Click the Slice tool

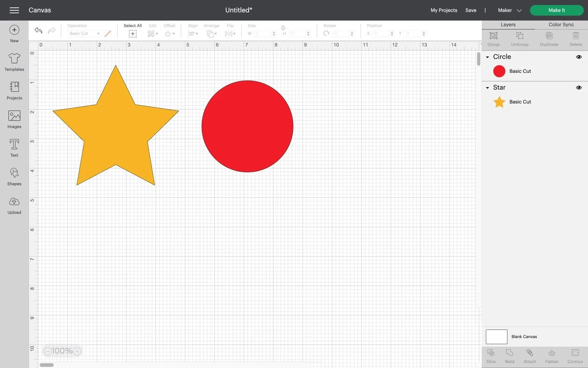coord(491,356)
